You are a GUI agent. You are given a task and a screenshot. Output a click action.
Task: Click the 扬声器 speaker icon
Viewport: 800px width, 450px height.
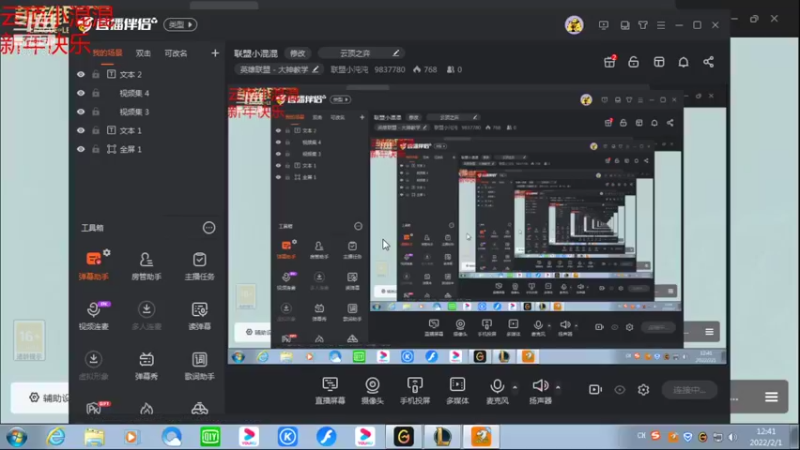tap(540, 385)
